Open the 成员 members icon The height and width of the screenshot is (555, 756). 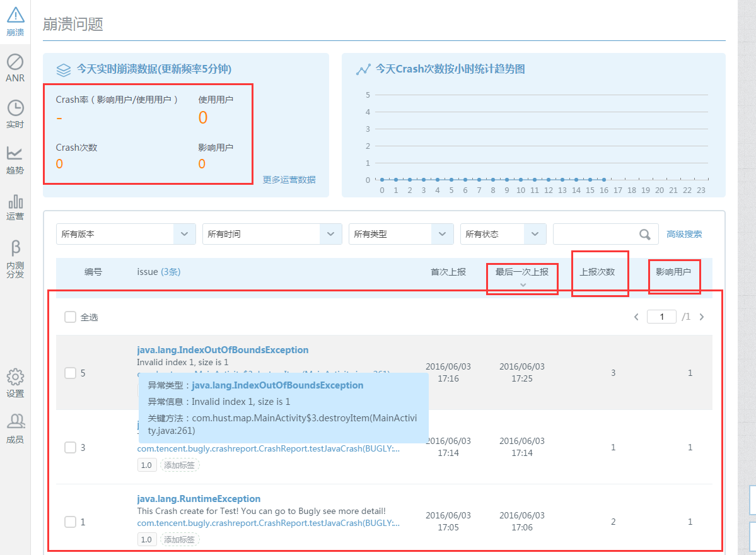point(15,428)
